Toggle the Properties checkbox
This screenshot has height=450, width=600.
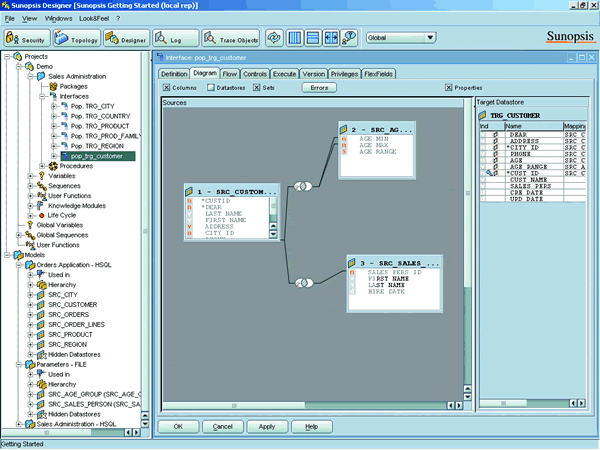click(448, 88)
